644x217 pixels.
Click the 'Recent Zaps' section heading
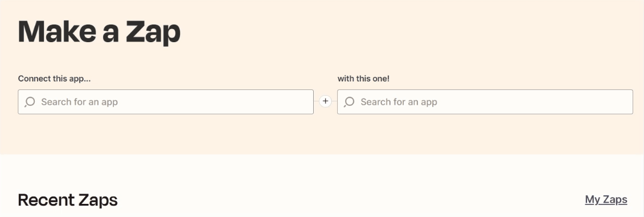point(68,200)
